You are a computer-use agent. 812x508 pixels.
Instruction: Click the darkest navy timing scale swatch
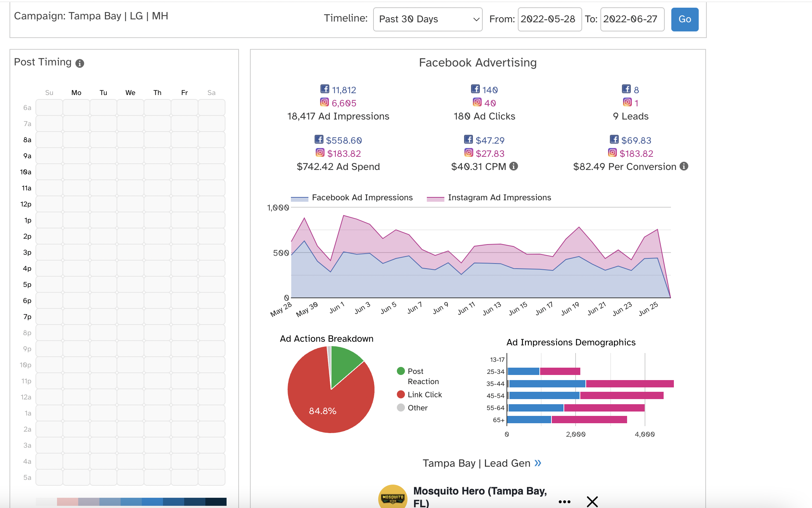click(216, 502)
